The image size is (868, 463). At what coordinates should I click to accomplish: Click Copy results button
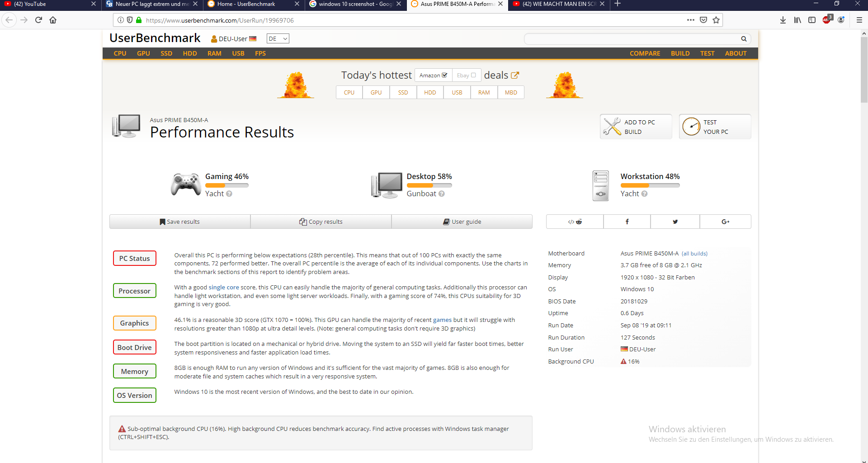click(x=321, y=222)
